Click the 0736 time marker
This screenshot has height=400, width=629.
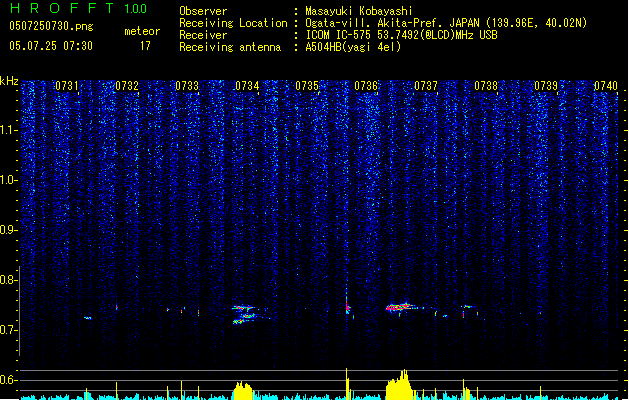(x=366, y=85)
